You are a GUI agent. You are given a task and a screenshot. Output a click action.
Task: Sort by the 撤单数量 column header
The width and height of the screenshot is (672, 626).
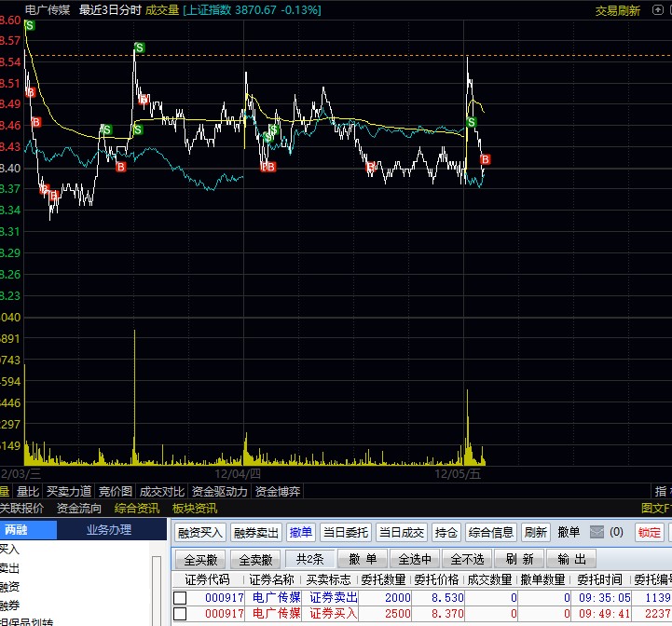click(543, 579)
